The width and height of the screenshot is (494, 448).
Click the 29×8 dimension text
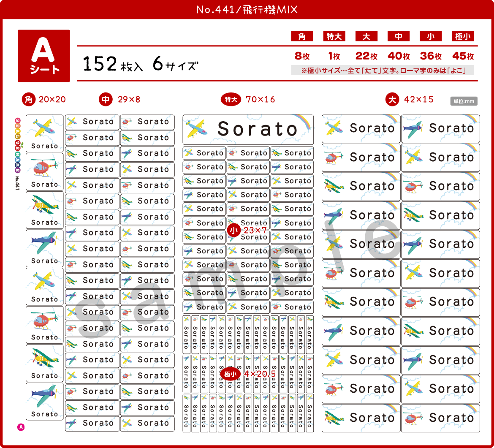[129, 100]
